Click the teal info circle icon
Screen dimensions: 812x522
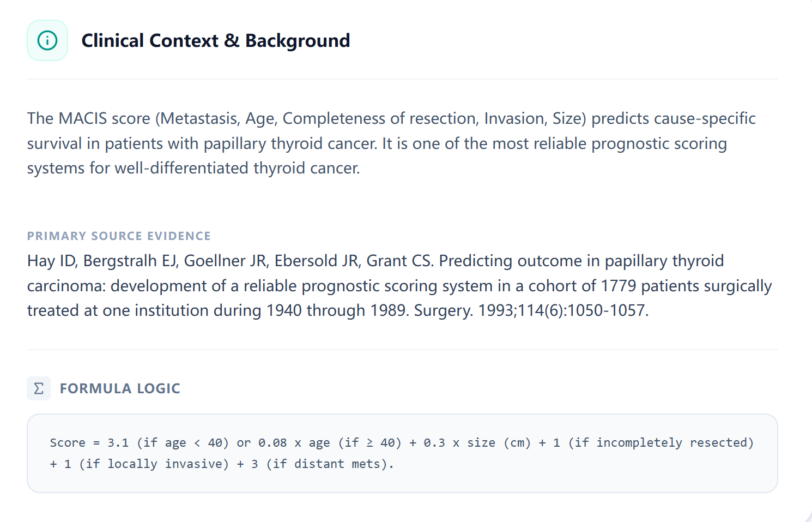[x=47, y=40]
